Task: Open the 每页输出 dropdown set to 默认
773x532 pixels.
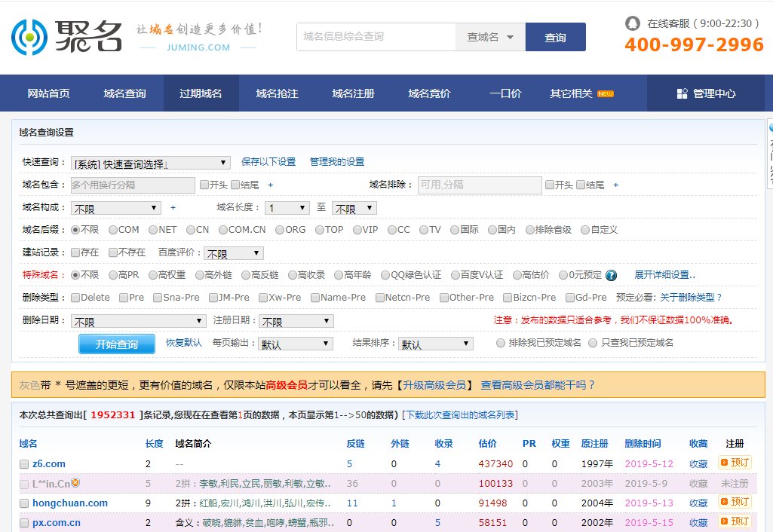Action: click(x=295, y=343)
